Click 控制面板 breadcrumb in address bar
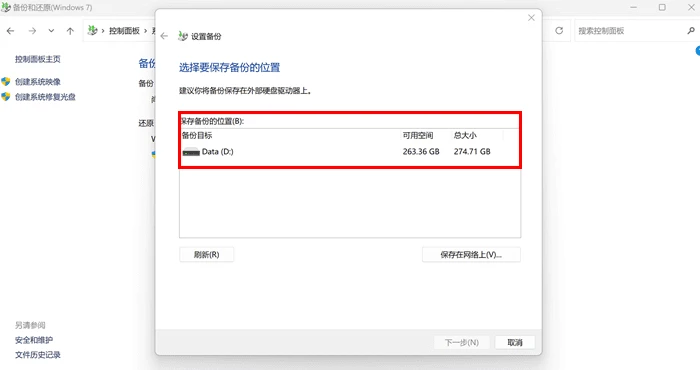The height and width of the screenshot is (370, 700). pos(125,31)
